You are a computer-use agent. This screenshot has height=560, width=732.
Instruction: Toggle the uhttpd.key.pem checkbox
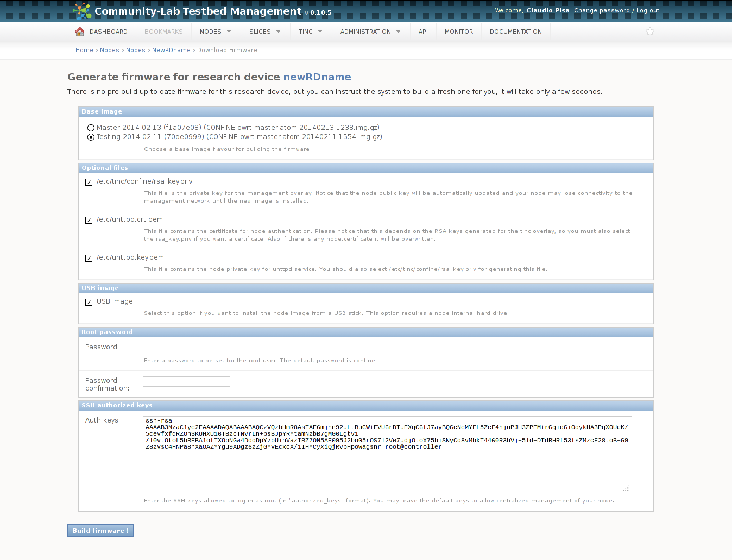point(89,258)
